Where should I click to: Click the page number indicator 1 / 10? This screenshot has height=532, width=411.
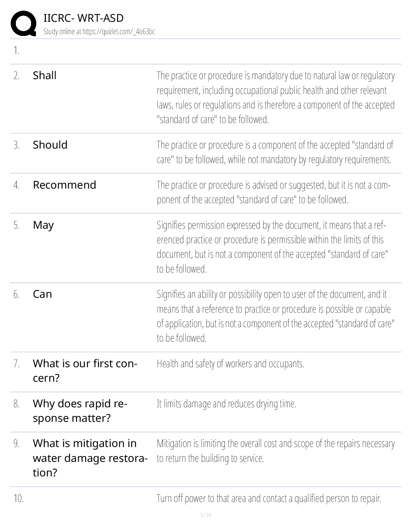[x=205, y=515]
